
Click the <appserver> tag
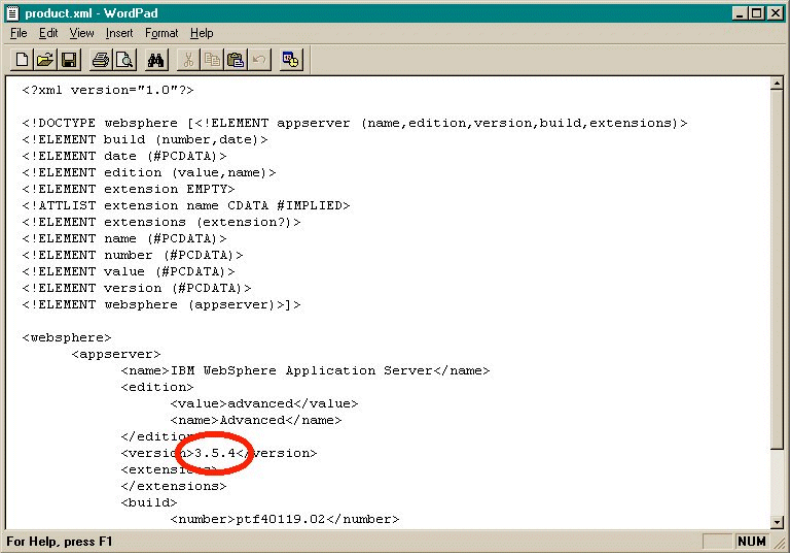click(x=116, y=355)
